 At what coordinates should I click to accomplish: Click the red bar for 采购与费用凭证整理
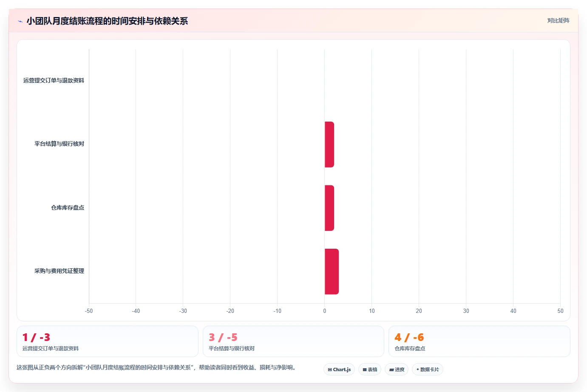(x=332, y=271)
